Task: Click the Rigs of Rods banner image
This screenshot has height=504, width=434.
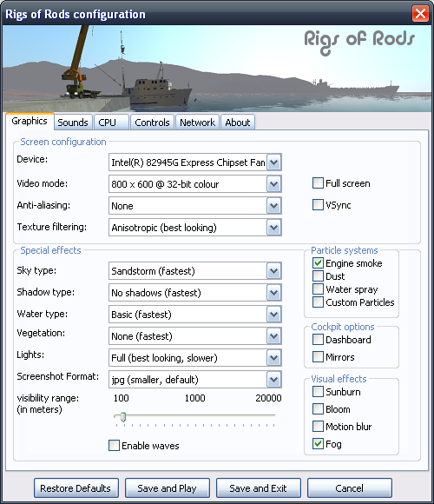Action: pos(217,69)
